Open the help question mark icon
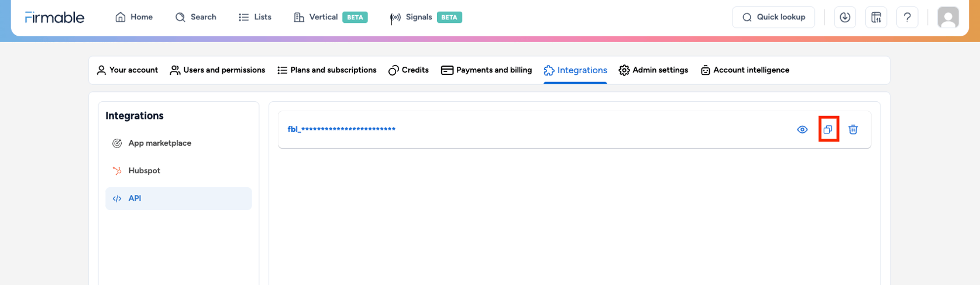The image size is (980, 285). (x=907, y=18)
